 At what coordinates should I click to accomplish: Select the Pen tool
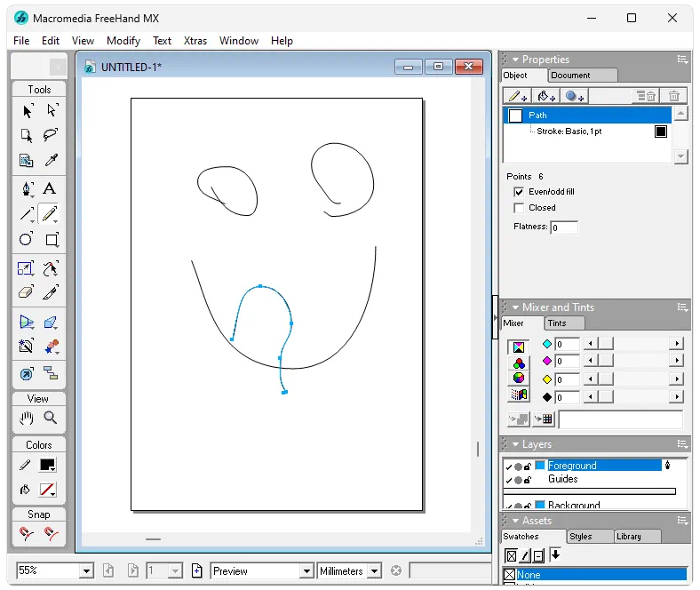point(28,189)
